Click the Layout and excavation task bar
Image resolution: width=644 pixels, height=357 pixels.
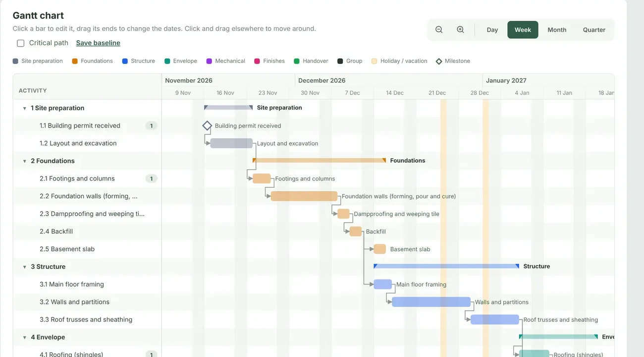pos(231,143)
